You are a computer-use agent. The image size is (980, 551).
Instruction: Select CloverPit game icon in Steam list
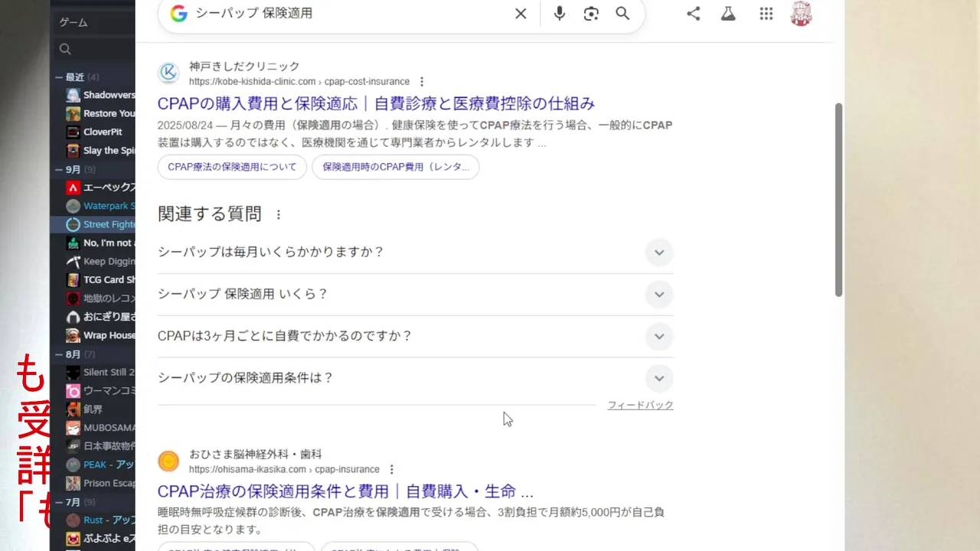tap(73, 132)
